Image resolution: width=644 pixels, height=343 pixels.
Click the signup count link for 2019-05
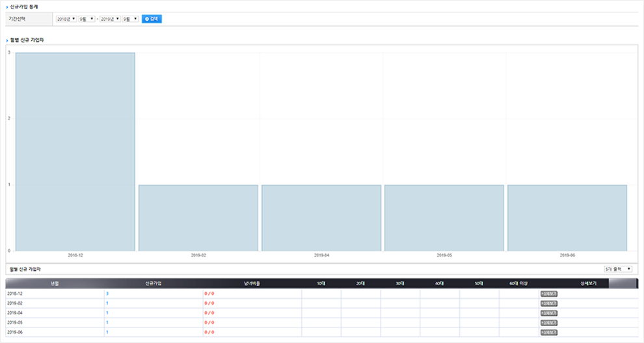pyautogui.click(x=107, y=322)
